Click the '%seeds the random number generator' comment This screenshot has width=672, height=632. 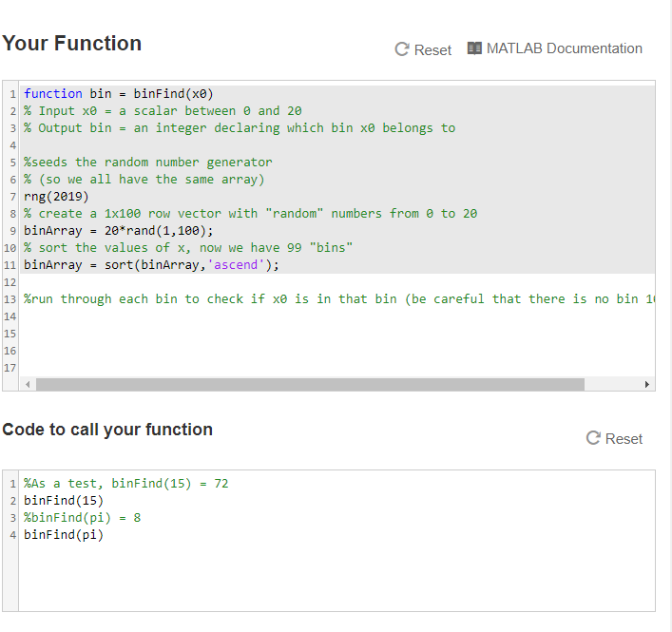point(148,163)
